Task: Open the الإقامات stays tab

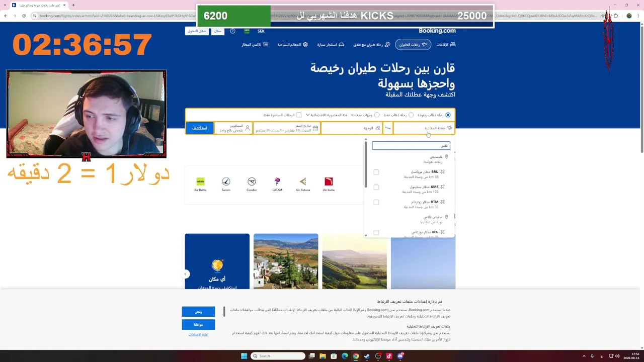Action: pyautogui.click(x=446, y=45)
